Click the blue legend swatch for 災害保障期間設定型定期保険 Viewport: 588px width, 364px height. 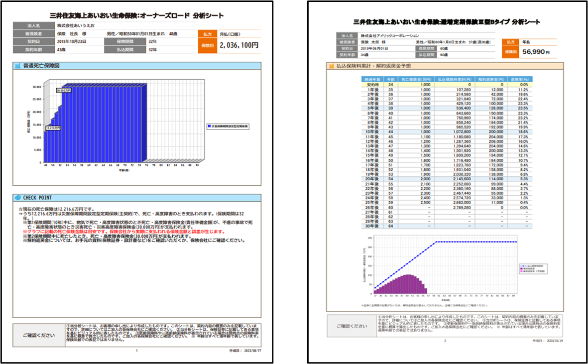209,126
